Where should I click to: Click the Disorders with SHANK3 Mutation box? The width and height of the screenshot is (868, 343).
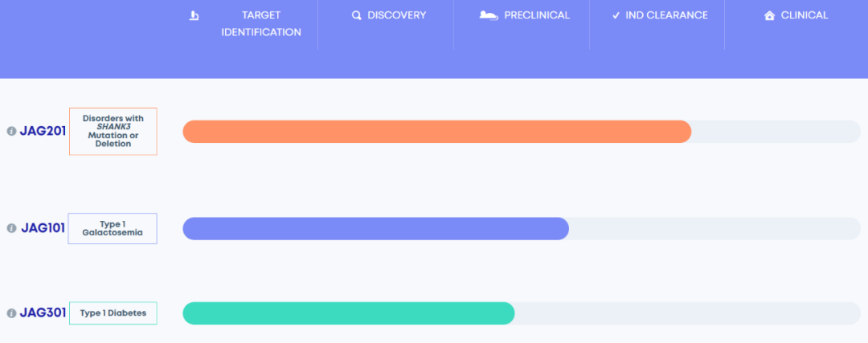pyautogui.click(x=113, y=131)
